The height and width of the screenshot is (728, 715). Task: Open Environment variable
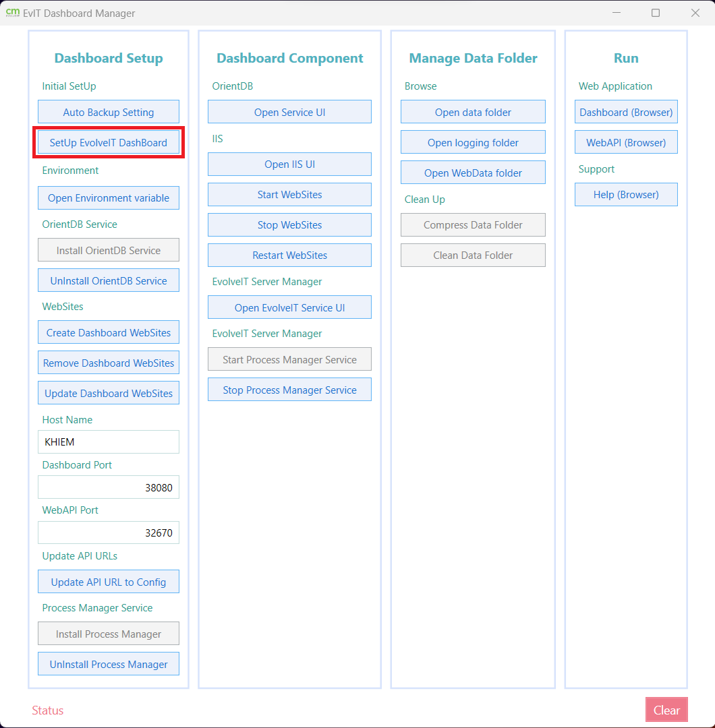coord(108,198)
